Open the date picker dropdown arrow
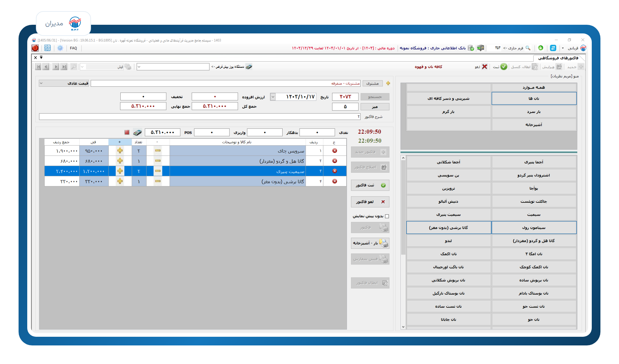Viewport: 619px width, 364px height. pyautogui.click(x=273, y=97)
